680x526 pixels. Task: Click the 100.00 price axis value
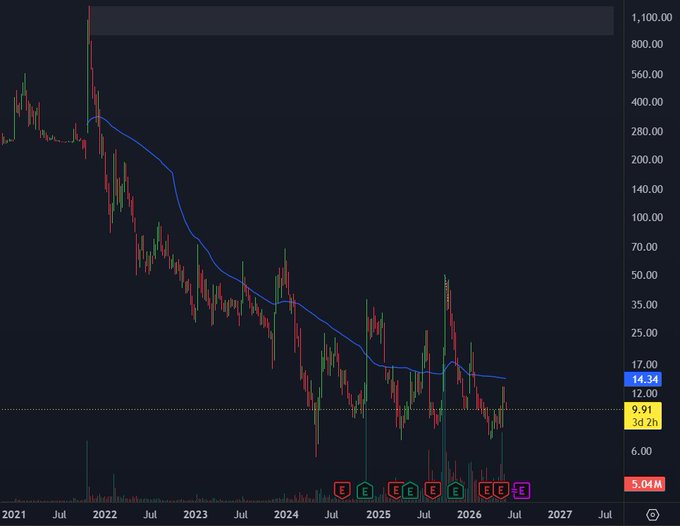[647, 218]
